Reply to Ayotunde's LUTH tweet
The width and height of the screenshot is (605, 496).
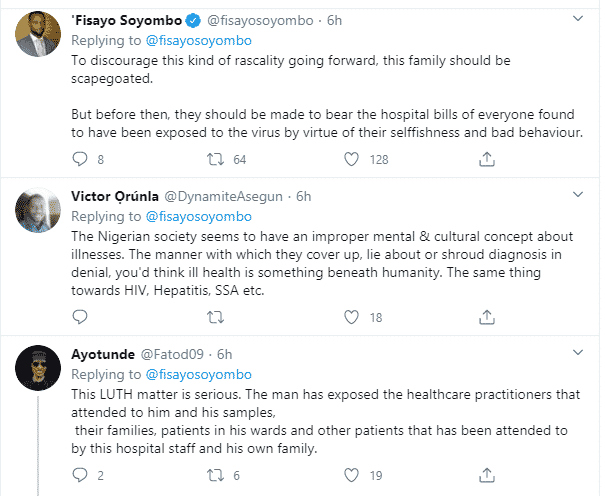click(83, 477)
